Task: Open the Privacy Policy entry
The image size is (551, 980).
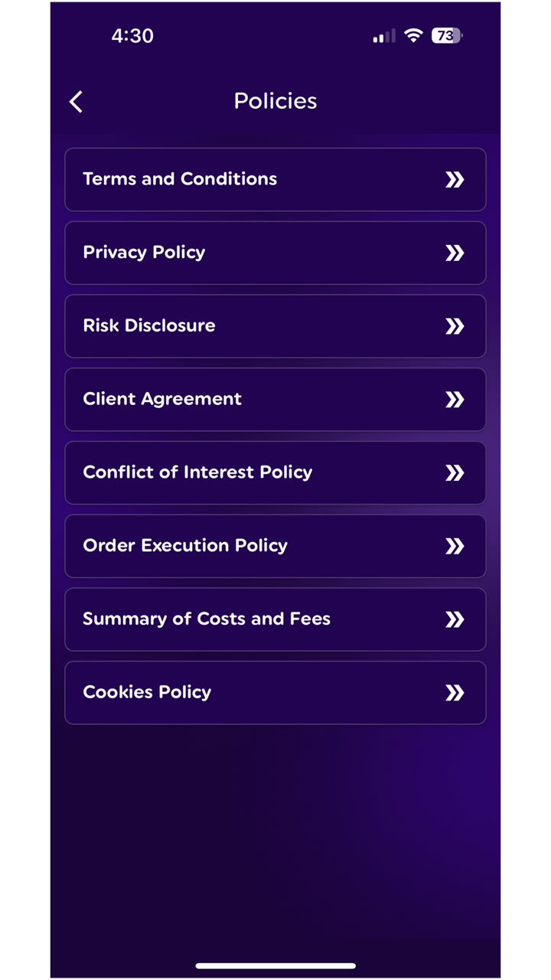Action: 144,253
